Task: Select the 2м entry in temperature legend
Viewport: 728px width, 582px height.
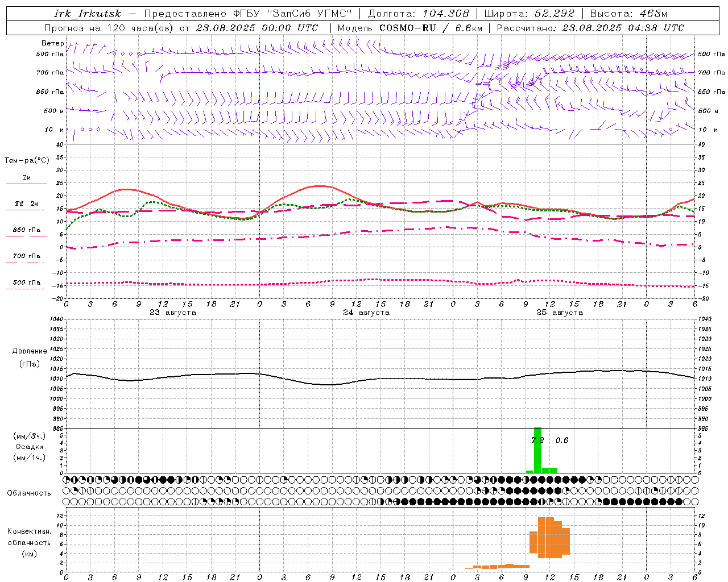Action: pyautogui.click(x=27, y=177)
